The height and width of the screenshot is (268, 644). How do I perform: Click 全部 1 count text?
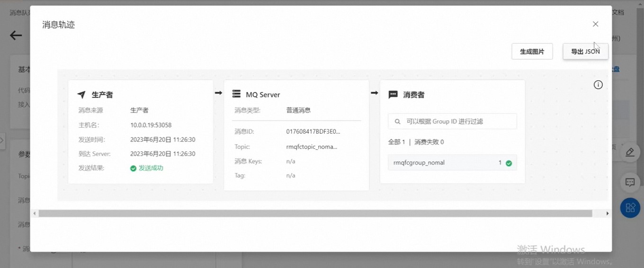click(396, 142)
